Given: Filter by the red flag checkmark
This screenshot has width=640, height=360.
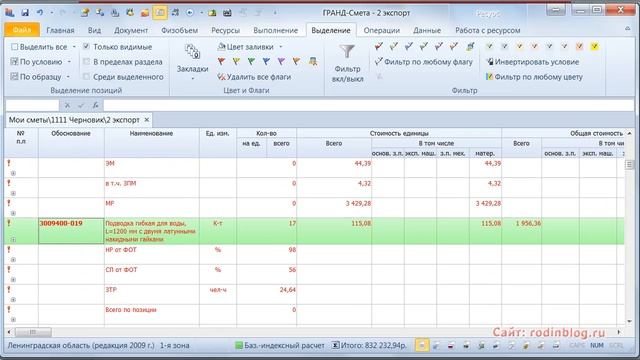Looking at the screenshot, I should pos(378,47).
